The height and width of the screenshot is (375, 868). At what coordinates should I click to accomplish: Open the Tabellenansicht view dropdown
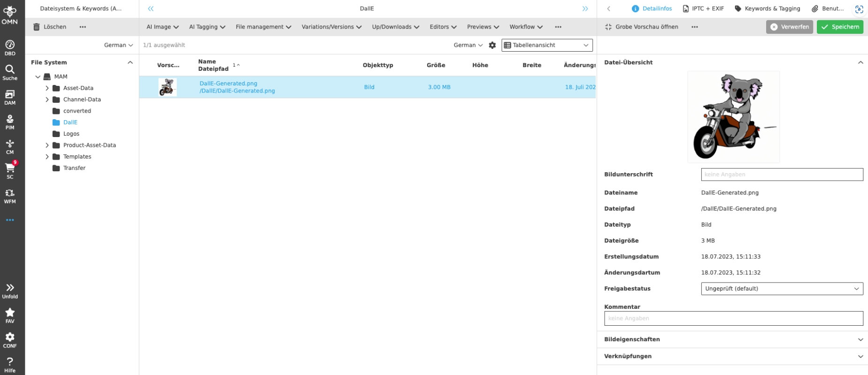pos(547,45)
